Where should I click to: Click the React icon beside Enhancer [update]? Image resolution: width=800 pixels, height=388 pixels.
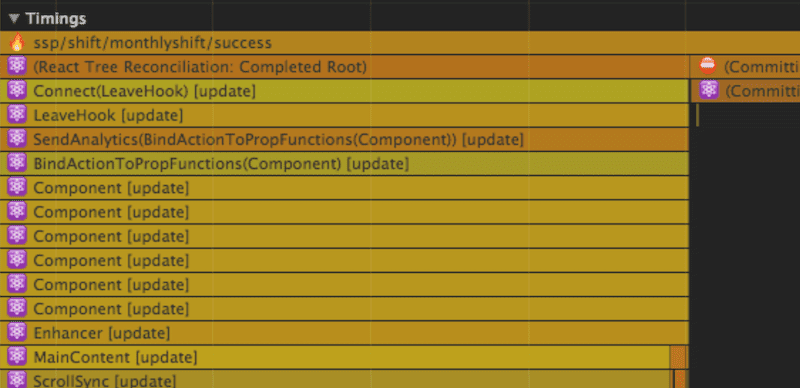tap(17, 333)
